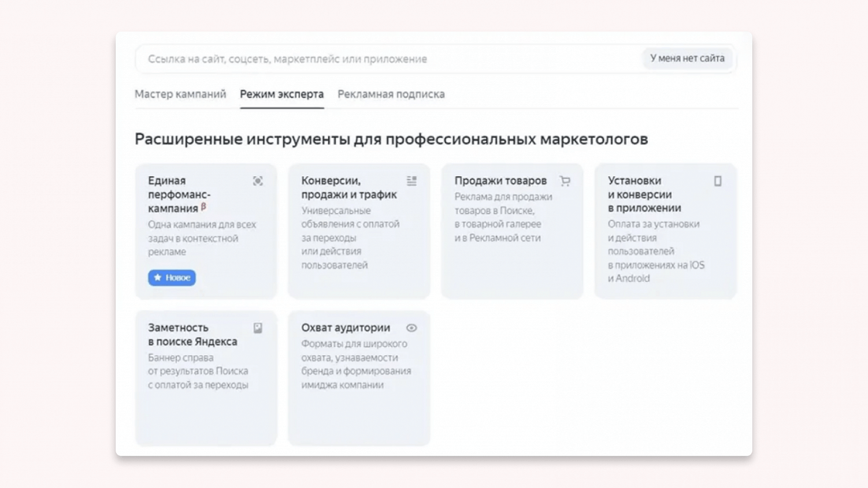Choose the Охват аудитории card title
Image resolution: width=868 pixels, height=488 pixels.
[x=346, y=328]
